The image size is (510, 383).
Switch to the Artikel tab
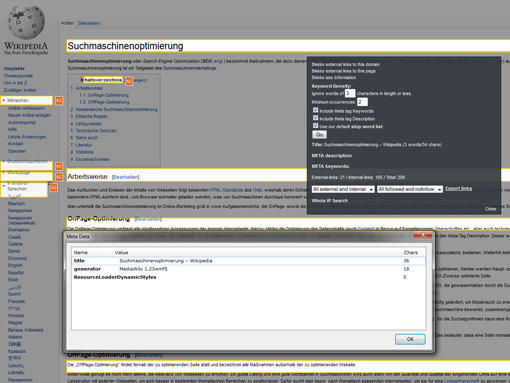coord(67,23)
